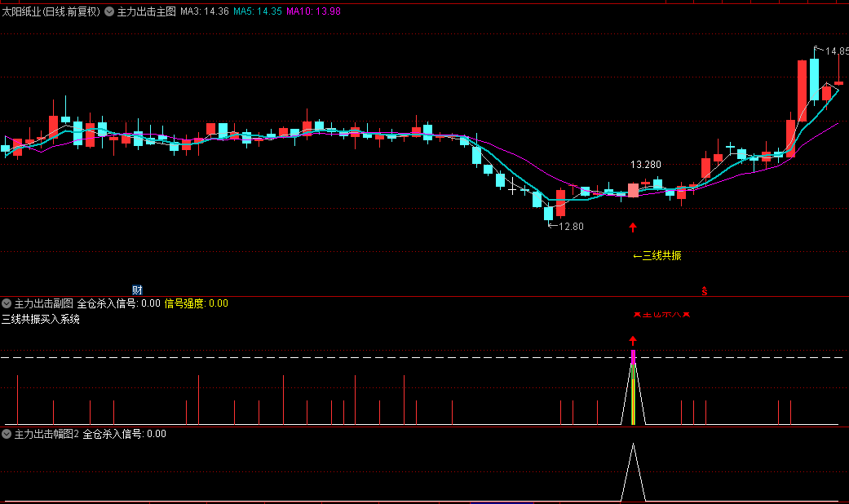Viewport: 849px width, 504px height.
Task: Click the 14.85 high price label
Action: tap(837, 51)
